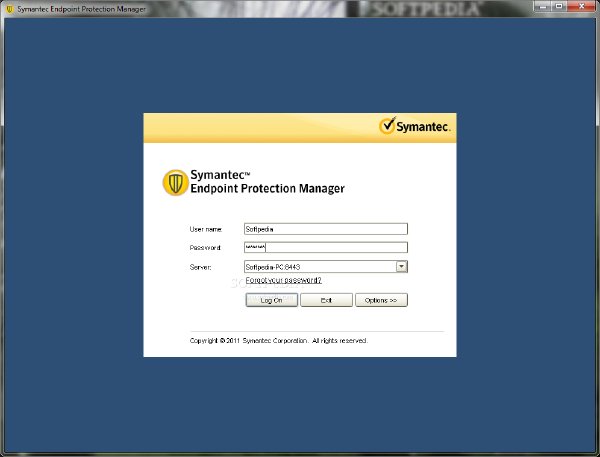Focus the Password input field

326,247
